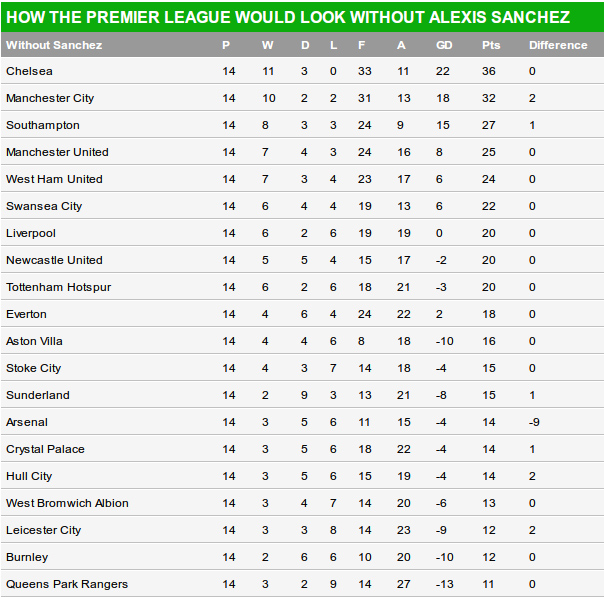This screenshot has width=604, height=598.
Task: Select the green table title banner
Action: [x=302, y=17]
